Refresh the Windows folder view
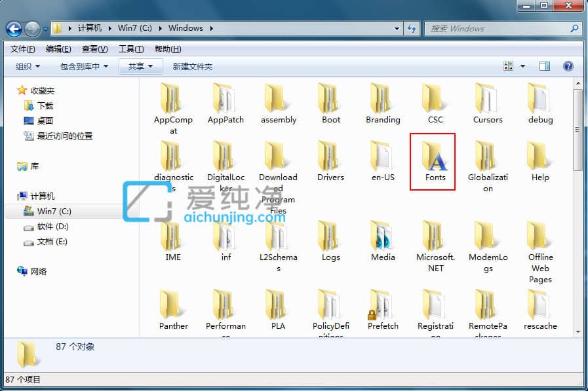 coord(412,28)
